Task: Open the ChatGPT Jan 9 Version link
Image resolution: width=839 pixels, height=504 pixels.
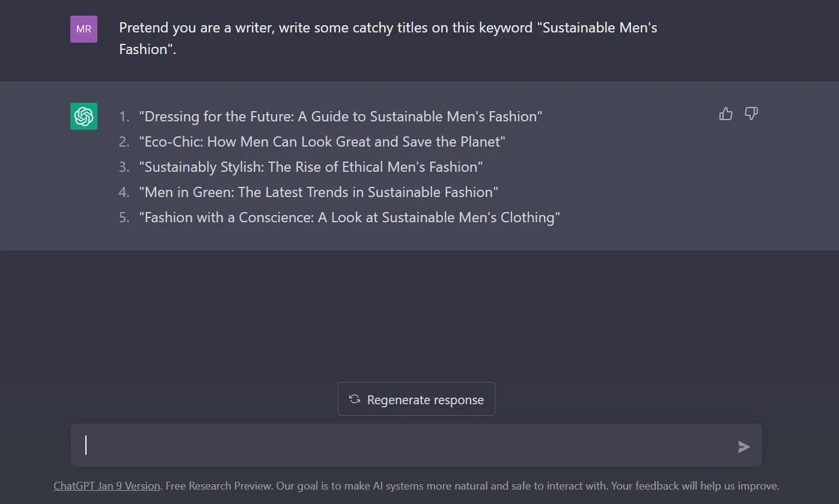Action: coord(106,486)
